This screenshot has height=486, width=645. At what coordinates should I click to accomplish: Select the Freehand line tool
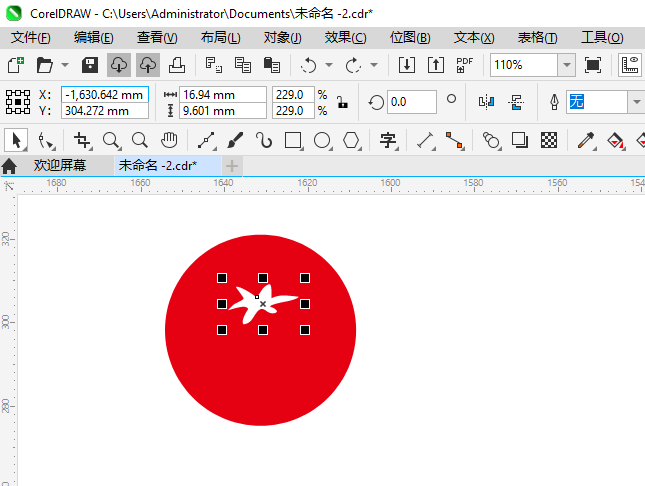pyautogui.click(x=206, y=140)
